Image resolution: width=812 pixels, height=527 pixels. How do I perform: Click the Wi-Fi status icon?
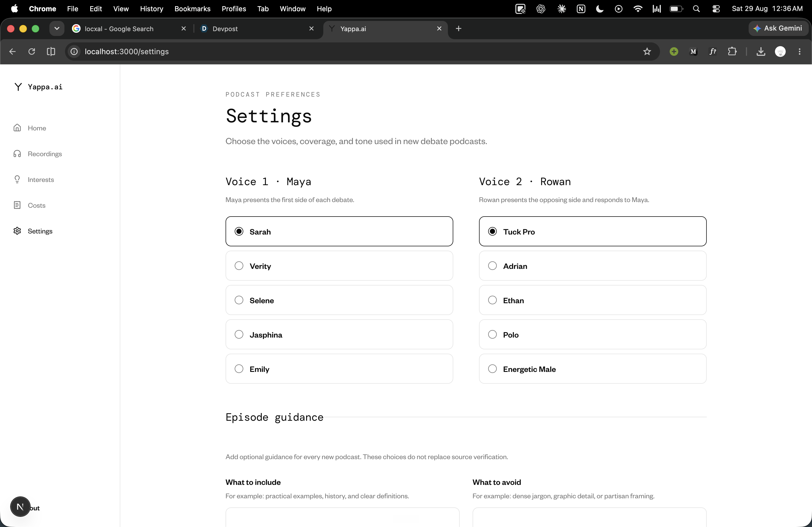(x=638, y=9)
